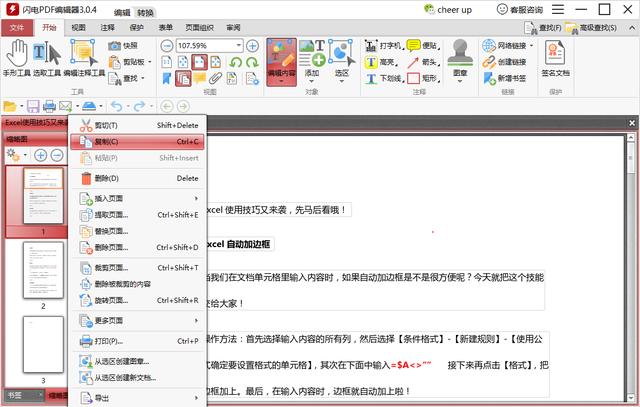The width and height of the screenshot is (640, 407).
Task: Select the 便贴 sticky note tool
Action: coord(423,46)
